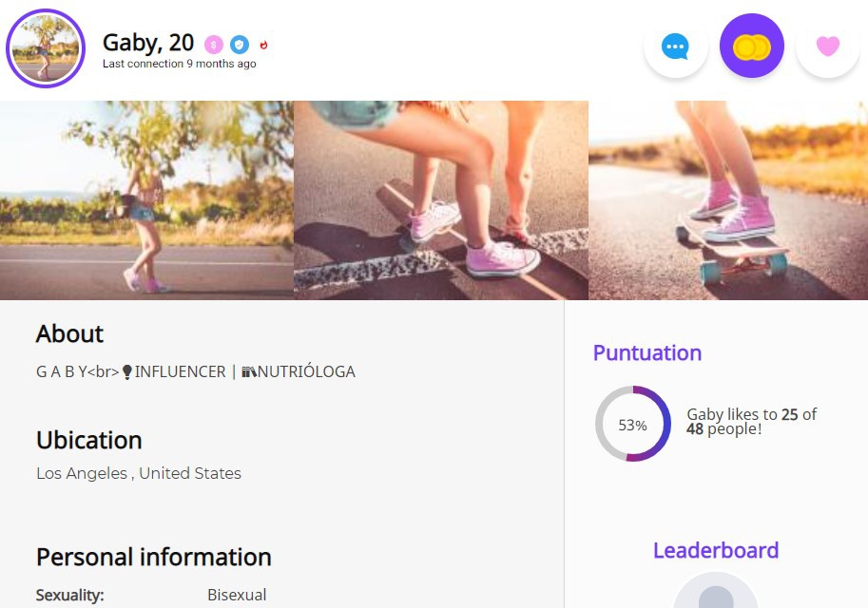Image resolution: width=868 pixels, height=608 pixels.
Task: Click the leaderboard user avatar placeholder
Action: (x=716, y=596)
